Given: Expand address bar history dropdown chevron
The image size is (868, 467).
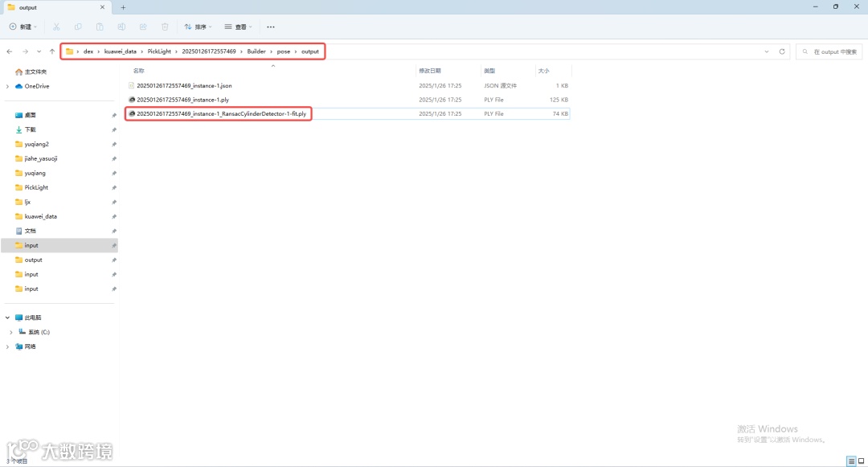Looking at the screenshot, I should [767, 51].
